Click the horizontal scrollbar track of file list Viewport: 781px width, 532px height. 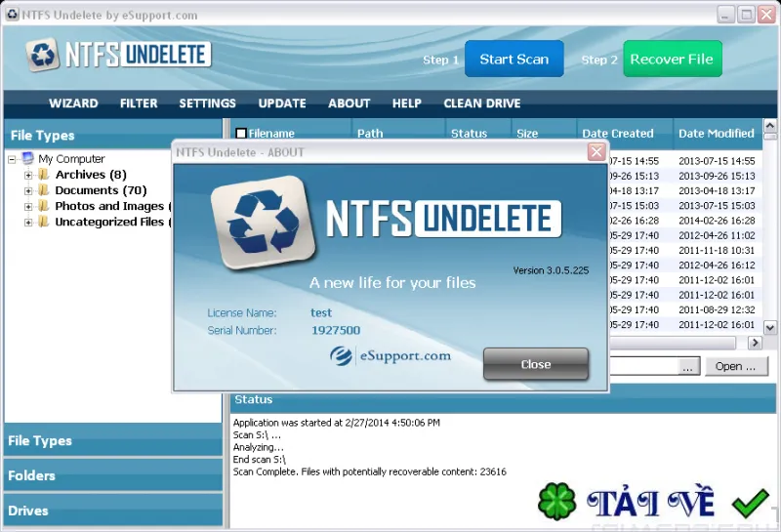673,343
